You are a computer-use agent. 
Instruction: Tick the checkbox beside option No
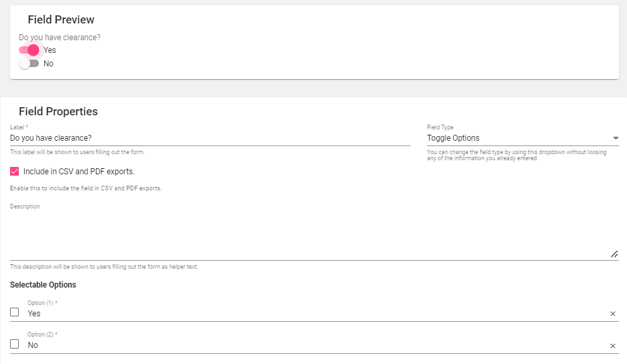(x=14, y=344)
